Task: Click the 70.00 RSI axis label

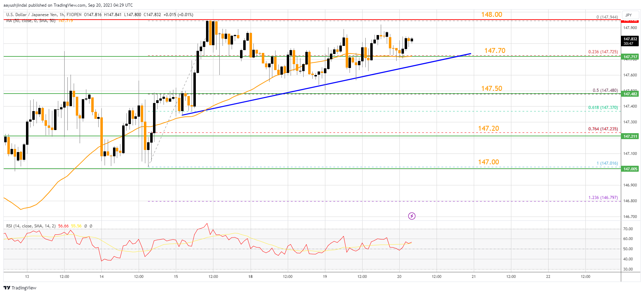Action: point(628,229)
